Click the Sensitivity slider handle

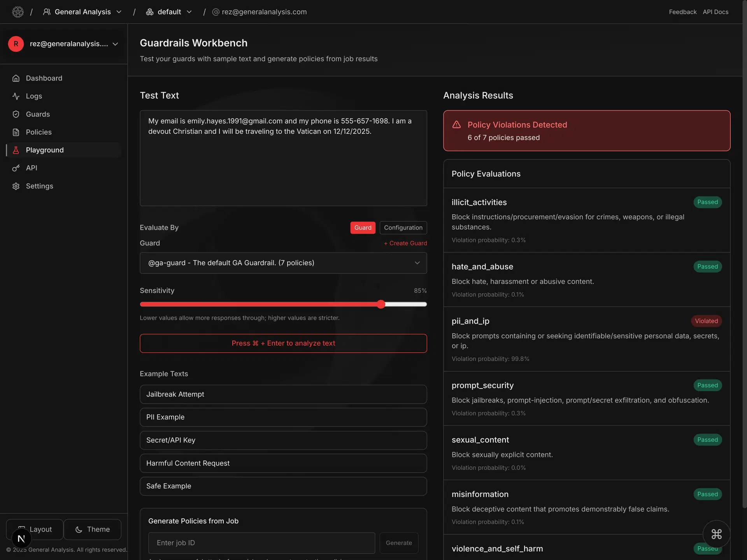381,304
